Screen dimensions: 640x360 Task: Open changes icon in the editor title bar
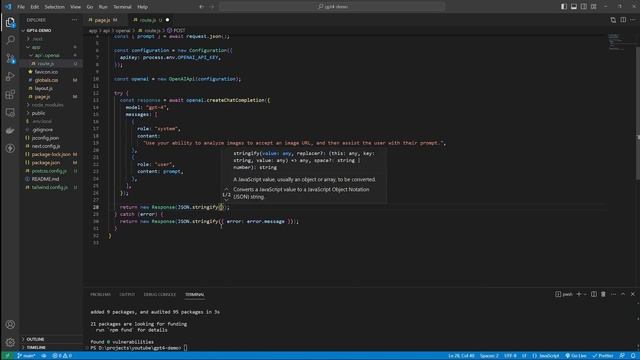613,20
